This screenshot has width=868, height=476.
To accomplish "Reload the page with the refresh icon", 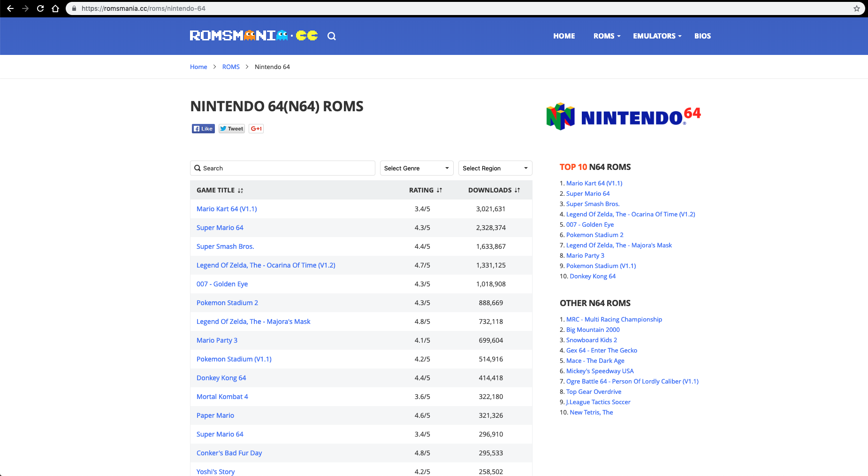I will pyautogui.click(x=40, y=8).
